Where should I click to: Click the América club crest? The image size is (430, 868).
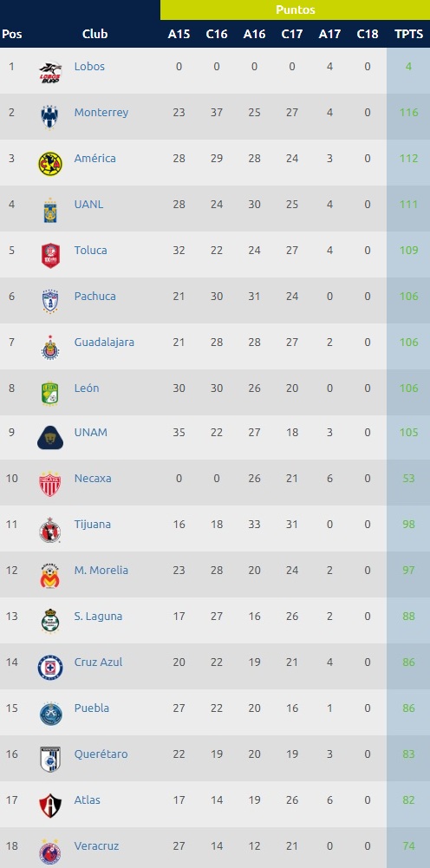click(x=49, y=164)
